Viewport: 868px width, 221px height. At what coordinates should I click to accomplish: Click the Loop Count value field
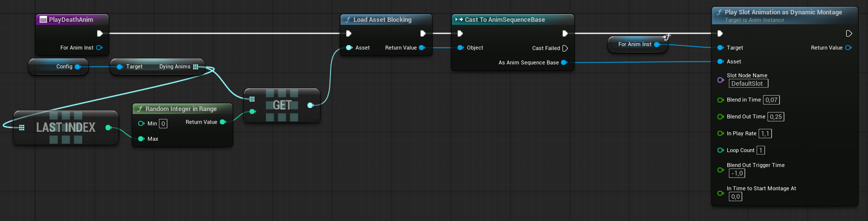(761, 151)
